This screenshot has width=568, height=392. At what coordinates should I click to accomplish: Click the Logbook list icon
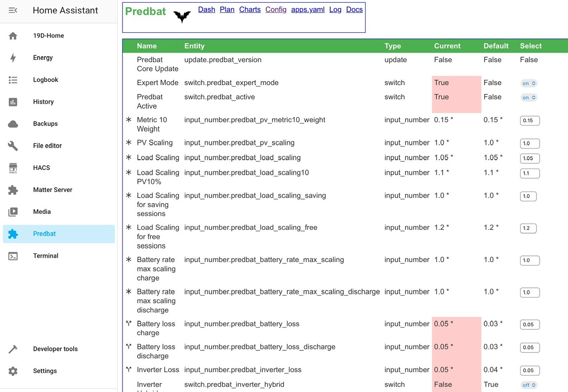(13, 80)
